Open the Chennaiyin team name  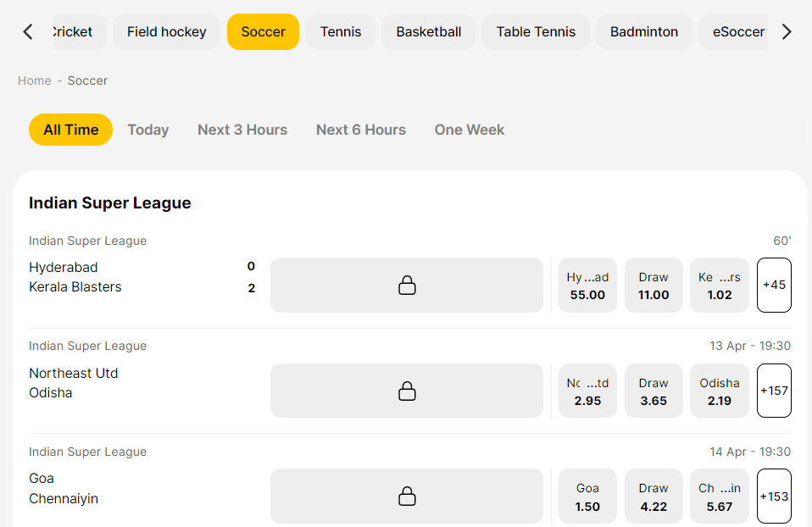tap(64, 498)
